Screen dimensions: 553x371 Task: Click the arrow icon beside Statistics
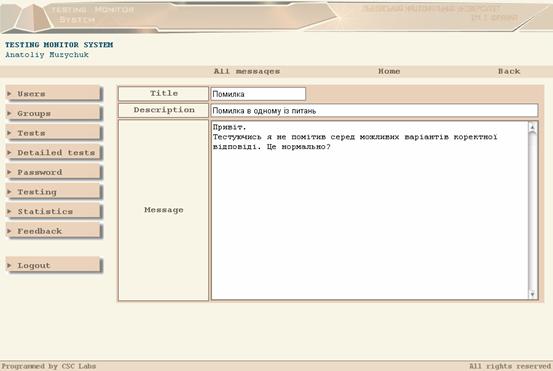coord(10,211)
